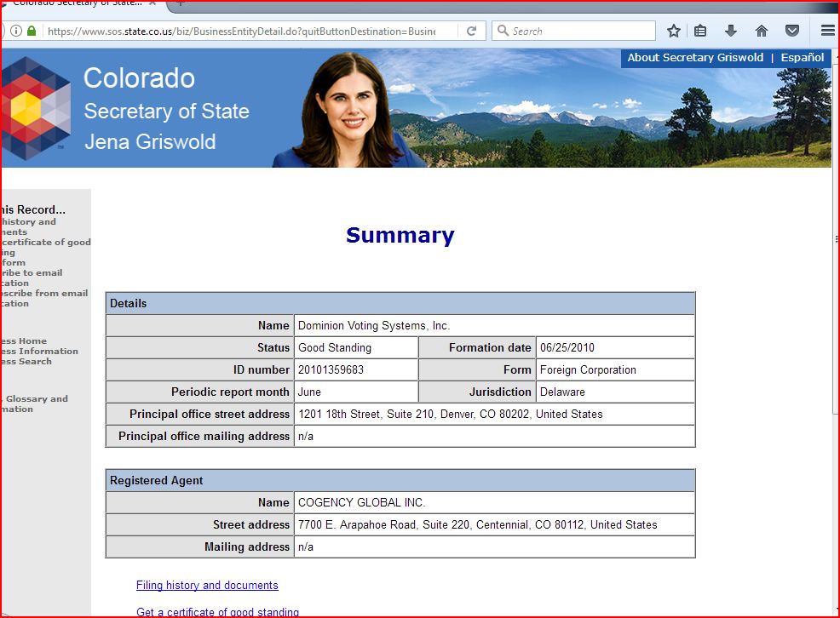Open Business Search in the sidebar

pos(26,361)
